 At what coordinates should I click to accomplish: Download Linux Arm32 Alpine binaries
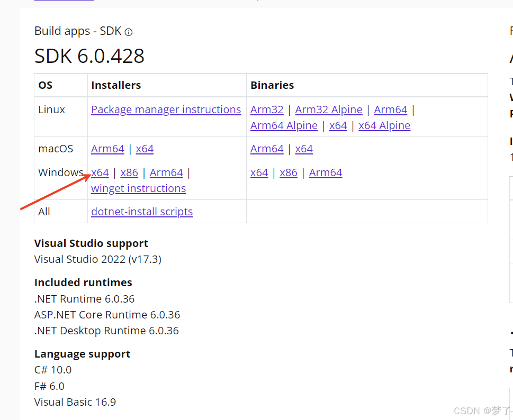coord(328,109)
